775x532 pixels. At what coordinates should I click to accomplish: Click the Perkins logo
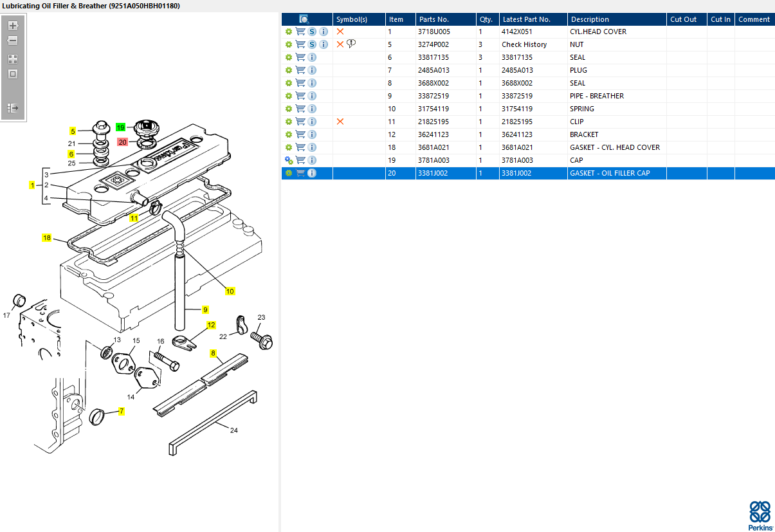(760, 516)
